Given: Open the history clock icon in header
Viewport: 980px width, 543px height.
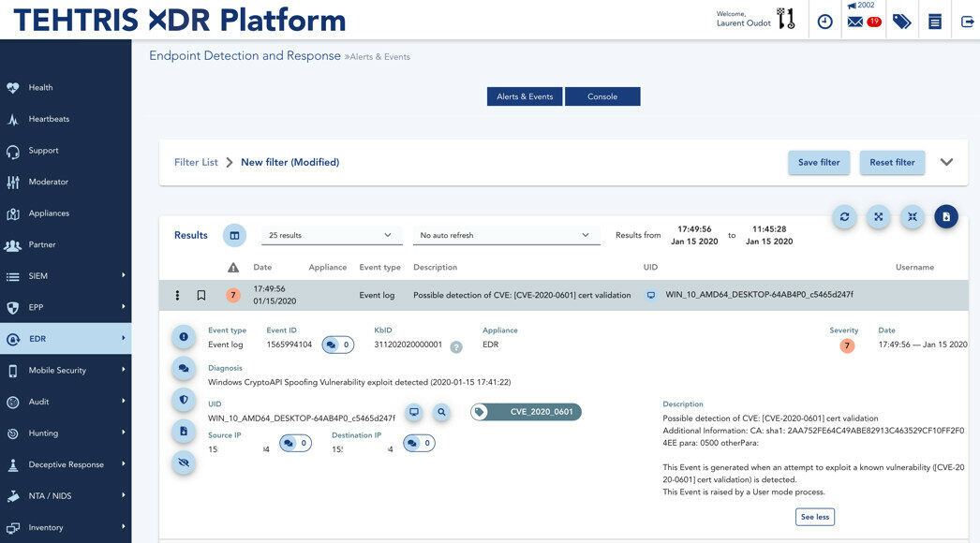Looking at the screenshot, I should coord(825,22).
